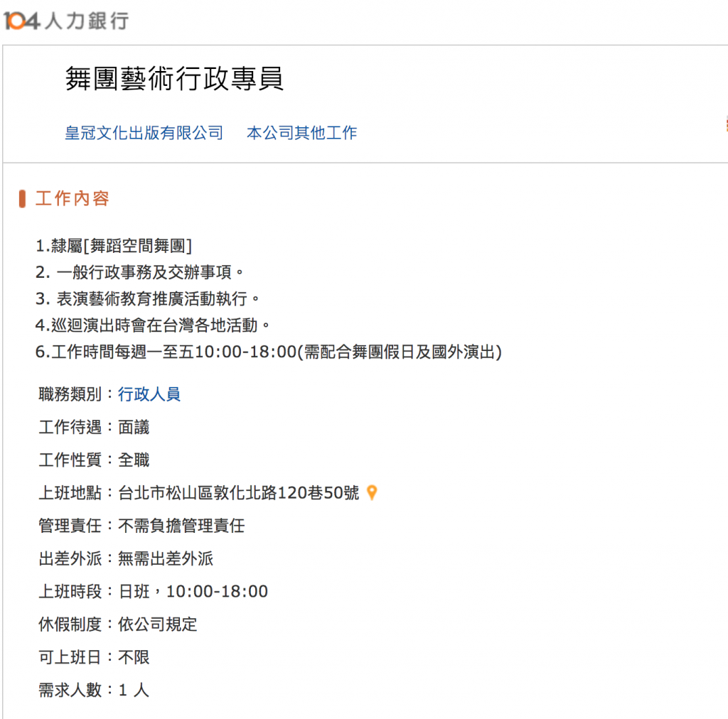Open 皇冠文化出版有限公司 company link
The height and width of the screenshot is (719, 728).
[144, 133]
